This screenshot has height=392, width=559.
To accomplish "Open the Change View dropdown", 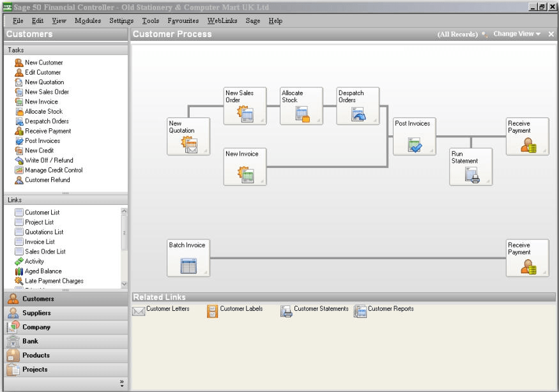I will click(515, 34).
